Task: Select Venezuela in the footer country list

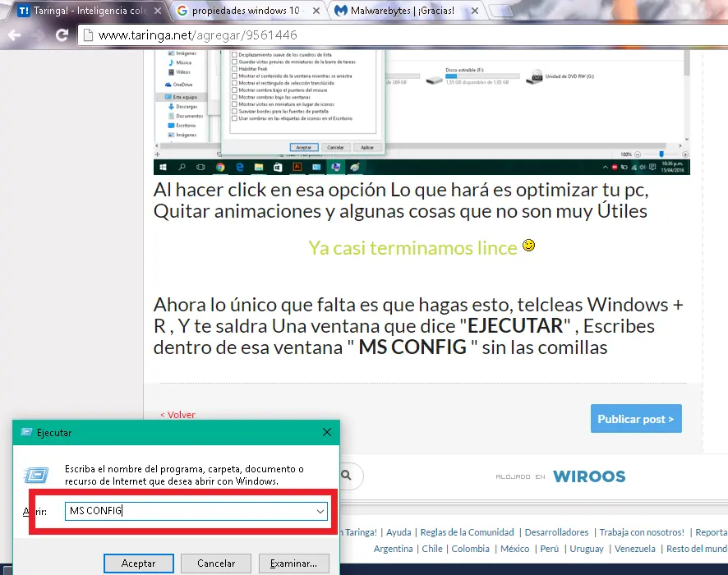Action: pos(634,549)
